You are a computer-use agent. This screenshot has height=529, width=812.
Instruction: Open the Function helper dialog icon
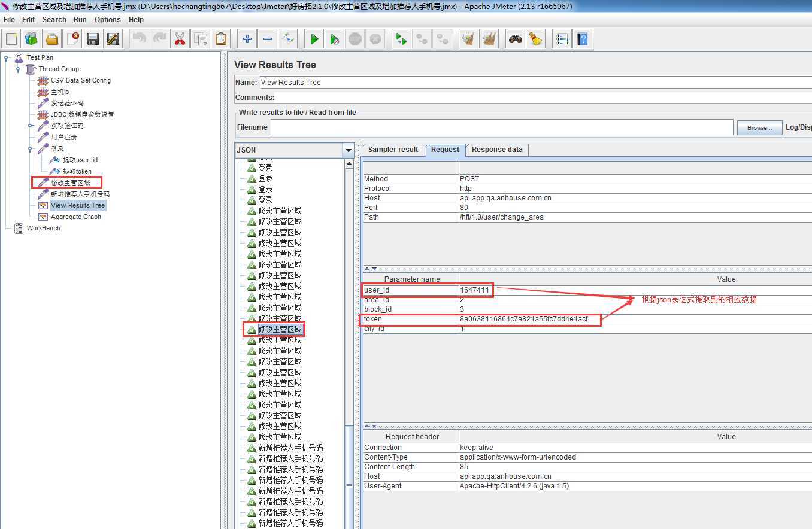click(562, 39)
